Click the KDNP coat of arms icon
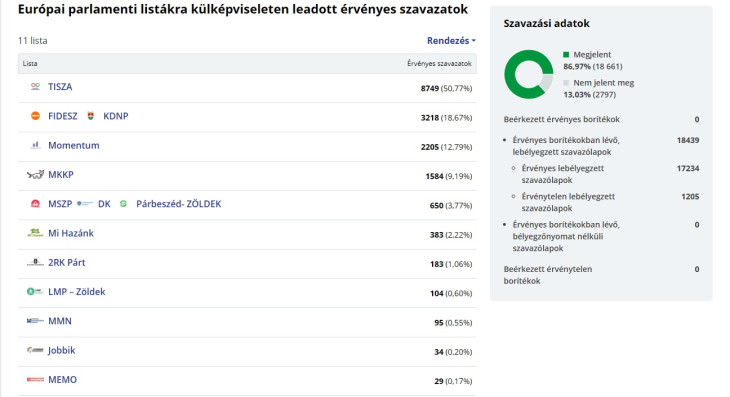Screen dimensions: 730x397 tap(91, 116)
